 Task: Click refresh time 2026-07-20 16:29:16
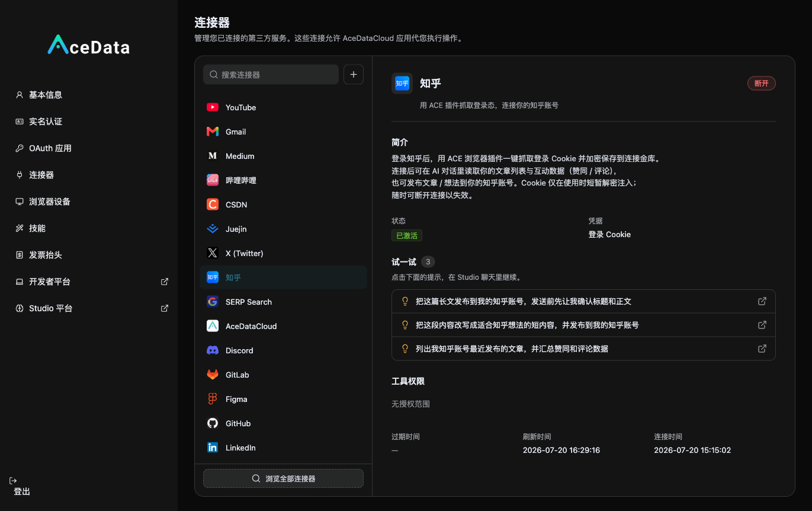[561, 450]
